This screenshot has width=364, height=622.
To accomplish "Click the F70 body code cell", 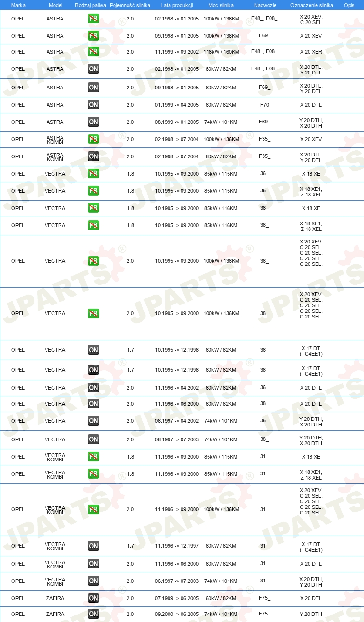I will tap(264, 105).
